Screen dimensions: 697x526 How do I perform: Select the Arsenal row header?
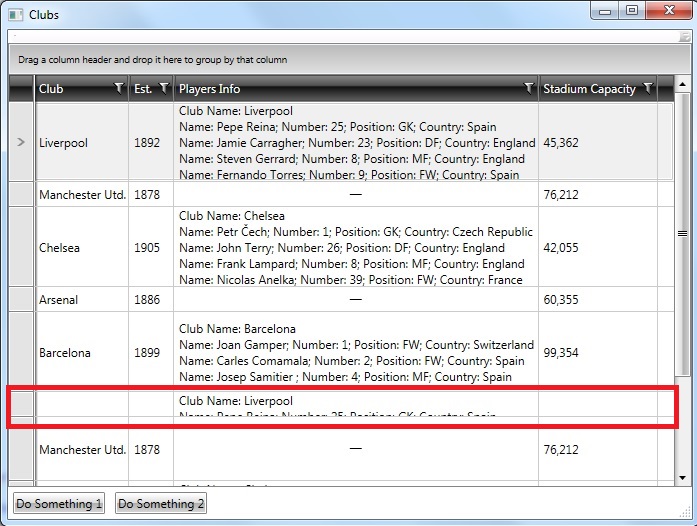[x=21, y=299]
